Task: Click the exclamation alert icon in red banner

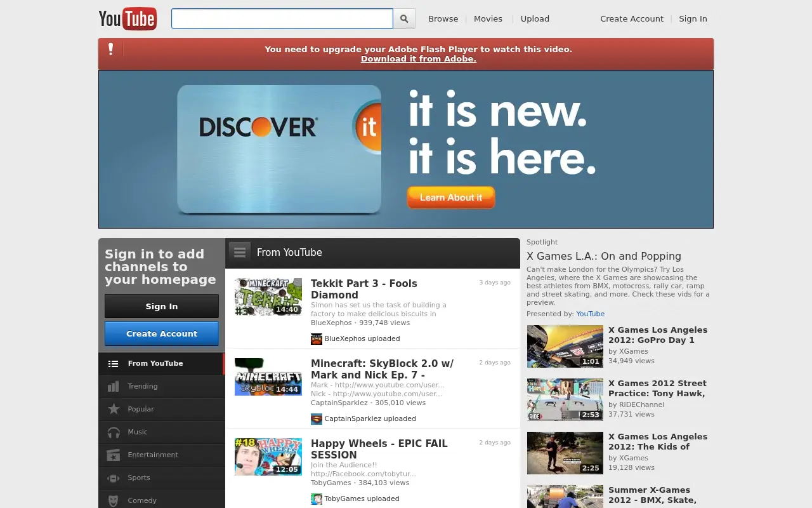Action: tap(111, 49)
